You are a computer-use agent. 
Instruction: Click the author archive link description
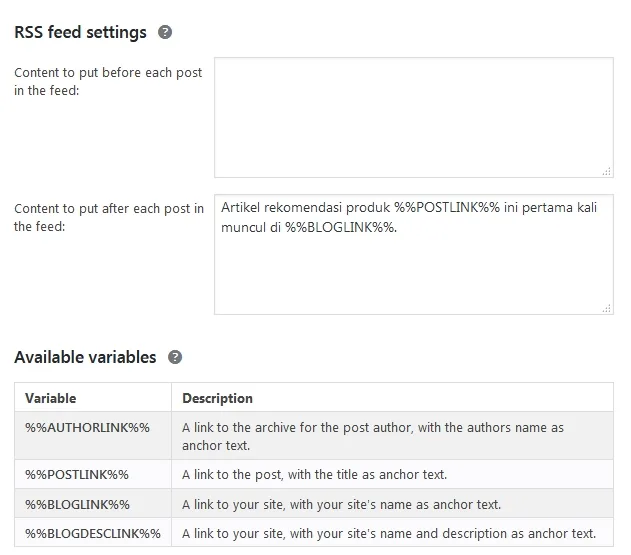(x=373, y=436)
